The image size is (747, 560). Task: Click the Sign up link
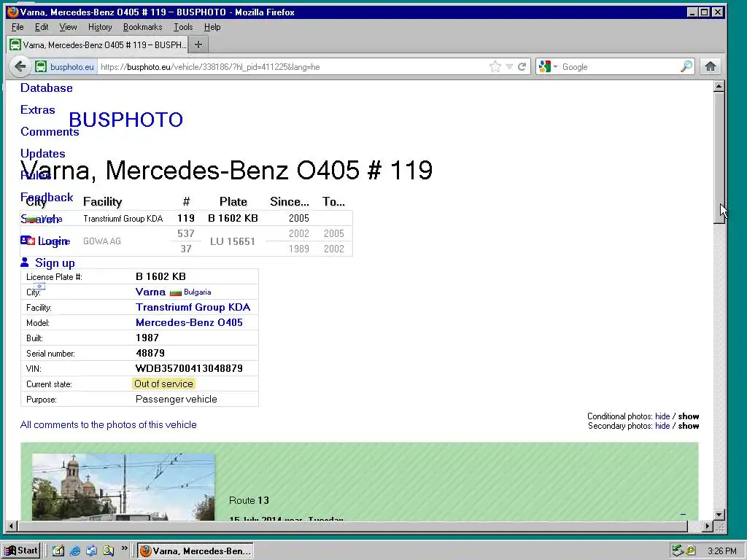click(55, 262)
